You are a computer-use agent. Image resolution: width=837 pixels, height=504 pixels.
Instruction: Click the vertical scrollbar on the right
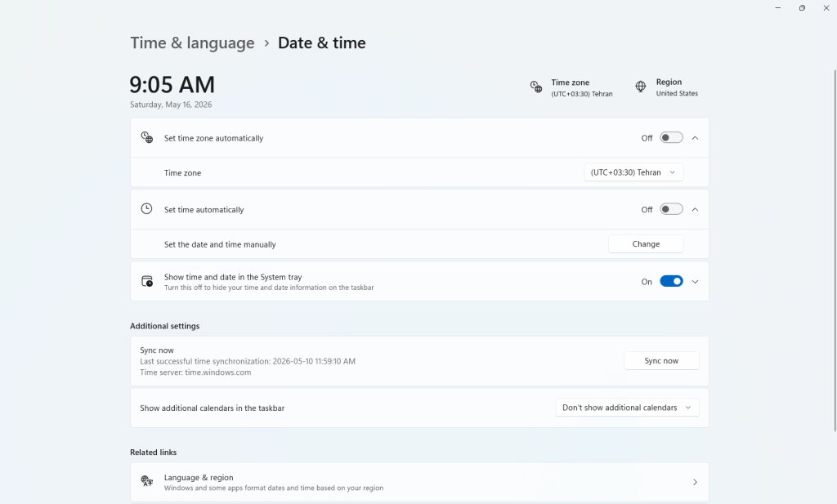[835, 251]
